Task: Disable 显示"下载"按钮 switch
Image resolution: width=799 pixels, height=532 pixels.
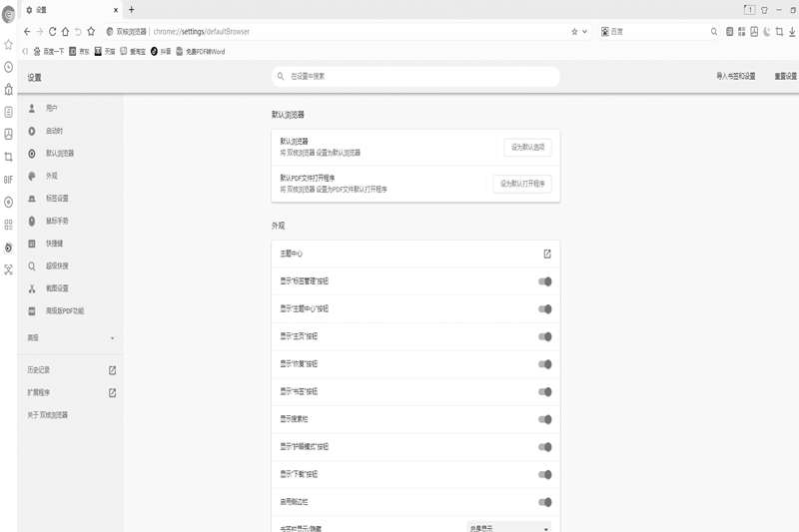Action: pos(545,474)
